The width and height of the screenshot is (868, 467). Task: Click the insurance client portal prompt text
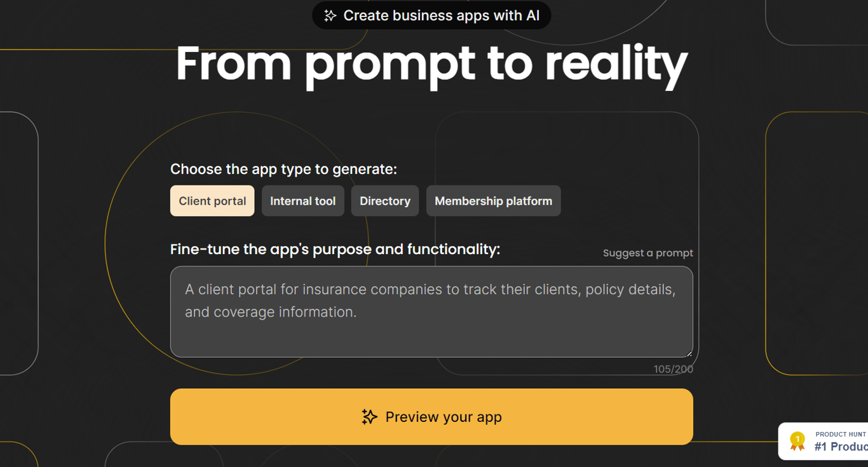[430, 301]
